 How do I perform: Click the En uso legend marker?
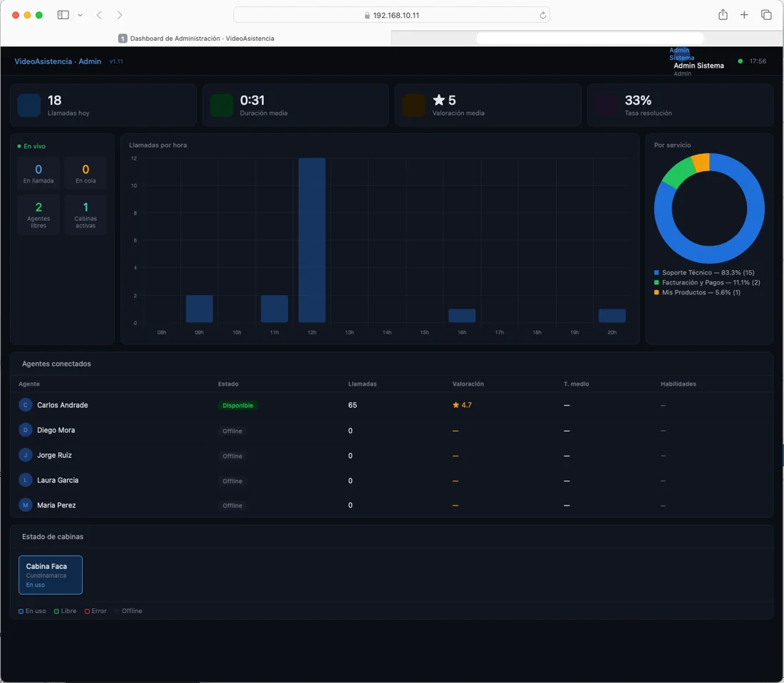[21, 612]
